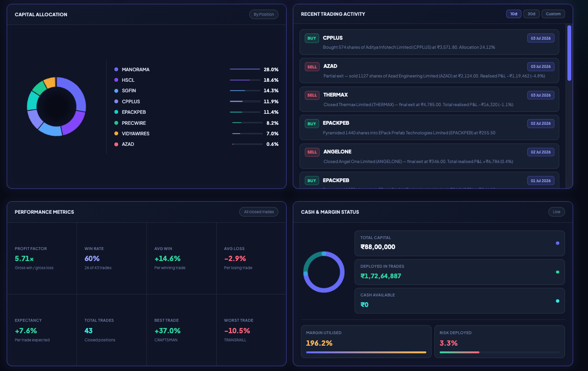
Task: Open the CPPLUS trade title
Action: pyautogui.click(x=333, y=38)
